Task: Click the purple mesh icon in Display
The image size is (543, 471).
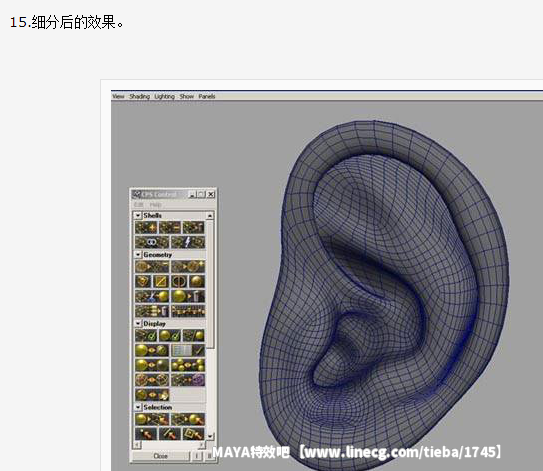Action: pyautogui.click(x=188, y=380)
